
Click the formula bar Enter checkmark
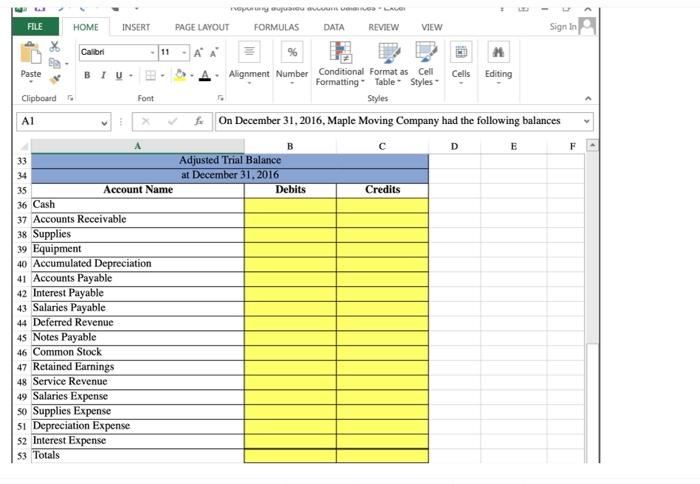click(172, 121)
